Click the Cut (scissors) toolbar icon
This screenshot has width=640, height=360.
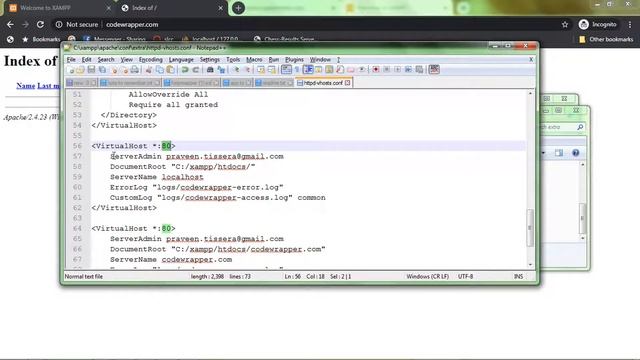click(x=148, y=70)
